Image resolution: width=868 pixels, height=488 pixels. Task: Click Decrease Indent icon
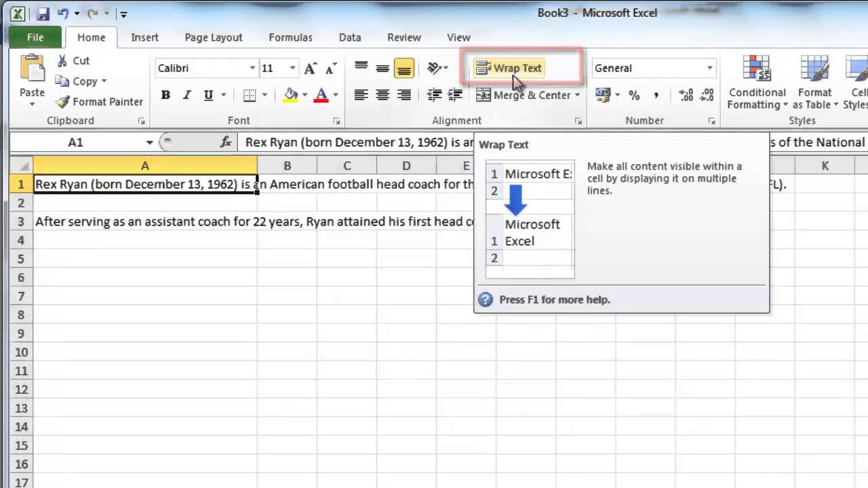coord(434,95)
